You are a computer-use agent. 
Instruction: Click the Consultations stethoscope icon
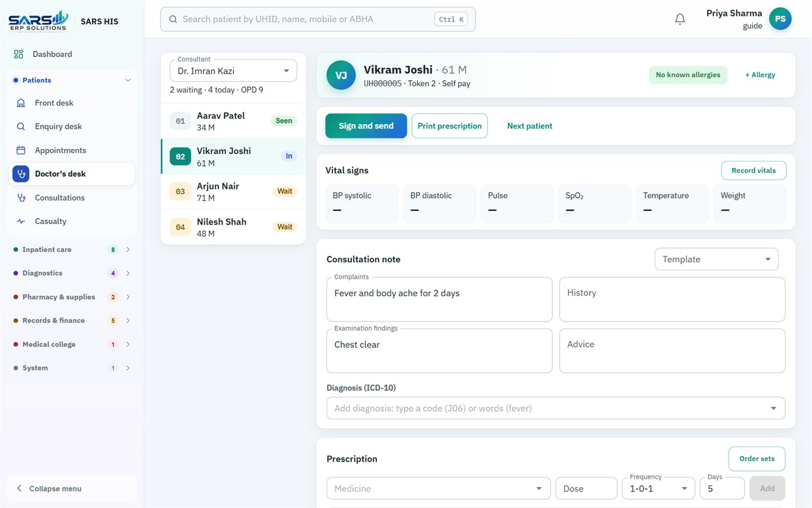pos(21,198)
